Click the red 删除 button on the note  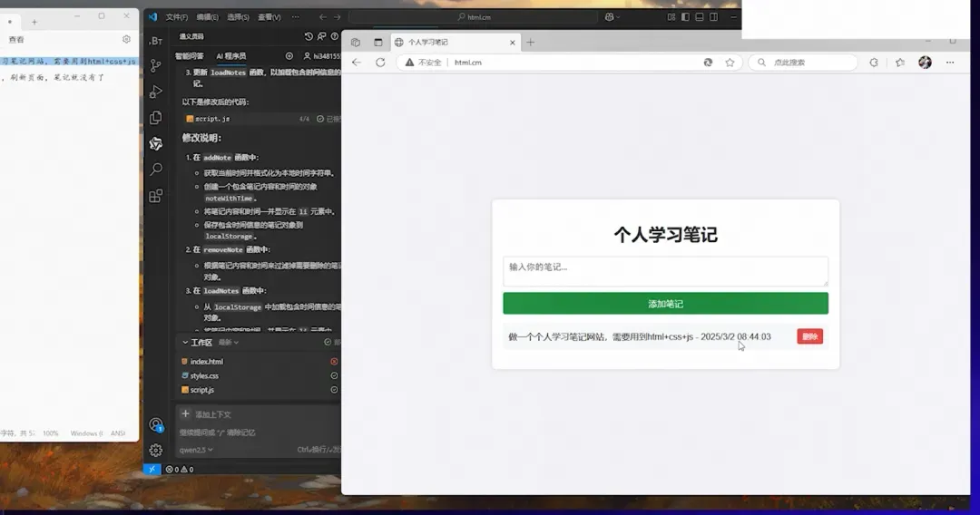[x=810, y=336]
